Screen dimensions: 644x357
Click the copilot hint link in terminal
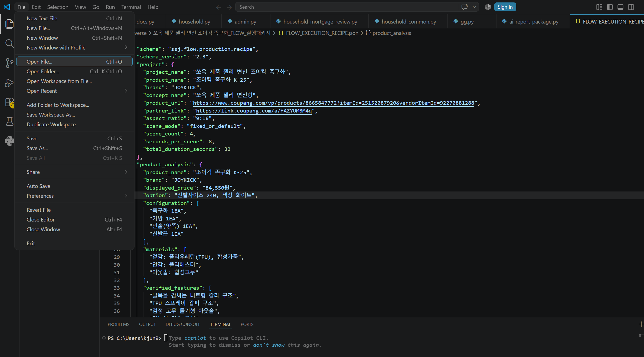(195, 338)
